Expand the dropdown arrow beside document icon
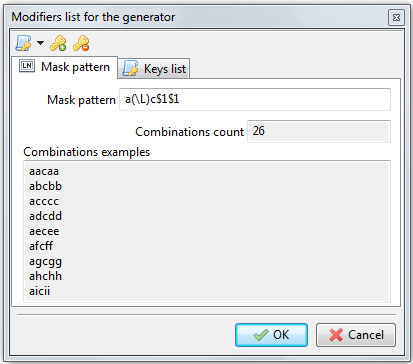The width and height of the screenshot is (413, 364). coord(40,43)
